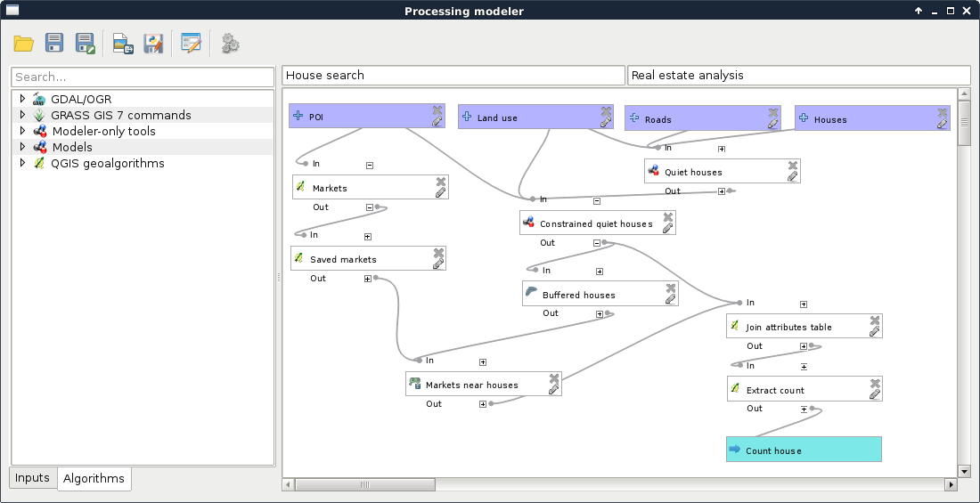Run the model with the gears icon
This screenshot has height=503, width=980.
click(x=230, y=43)
